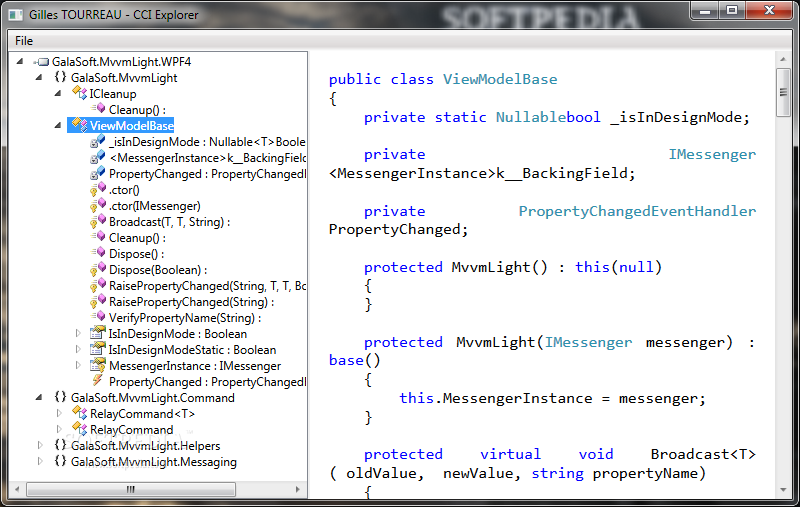The image size is (800, 507).
Task: Collapse the GalaSoft.MvvmLight namespace node
Action: pyautogui.click(x=39, y=78)
